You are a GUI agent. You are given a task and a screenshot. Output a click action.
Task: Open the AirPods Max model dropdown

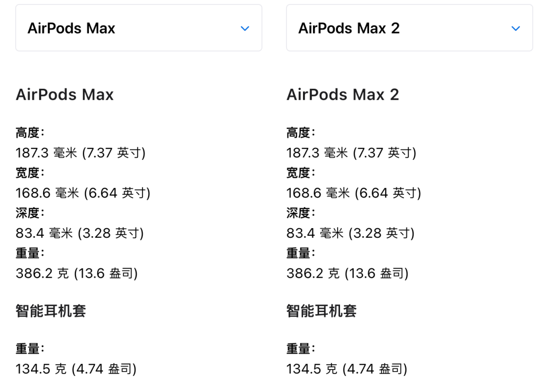[138, 28]
